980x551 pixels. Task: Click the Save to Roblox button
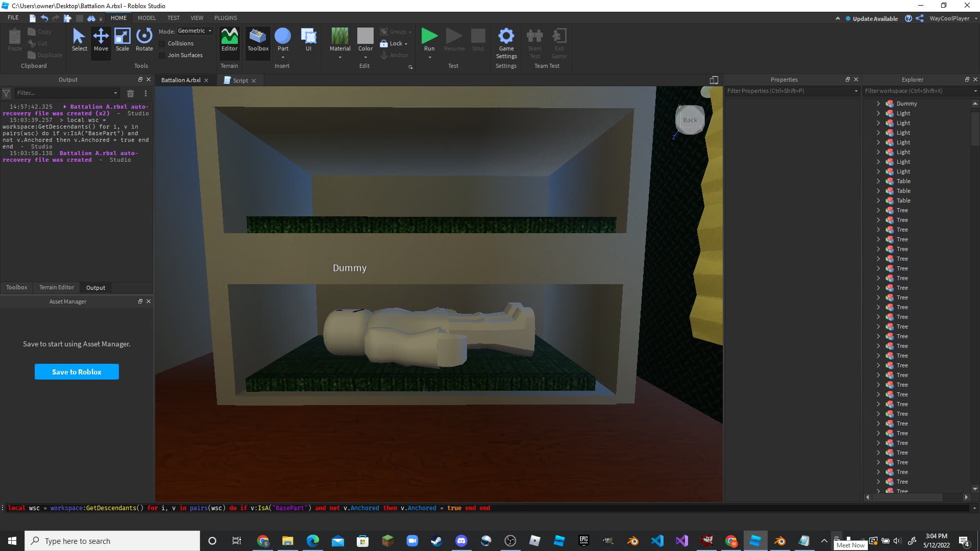coord(77,372)
